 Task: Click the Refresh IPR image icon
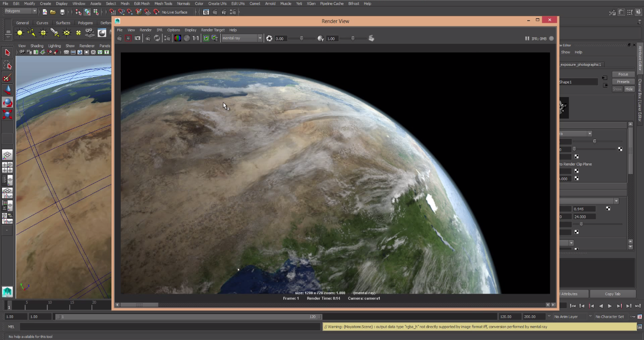157,38
